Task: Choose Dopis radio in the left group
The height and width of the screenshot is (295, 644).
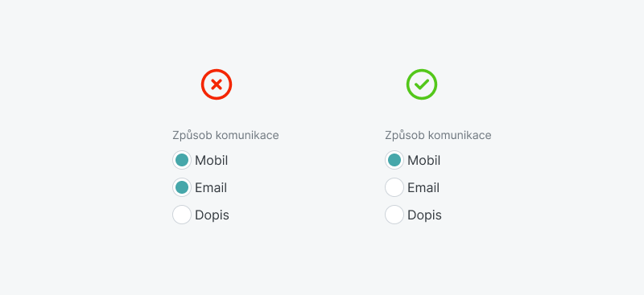Action: point(182,215)
